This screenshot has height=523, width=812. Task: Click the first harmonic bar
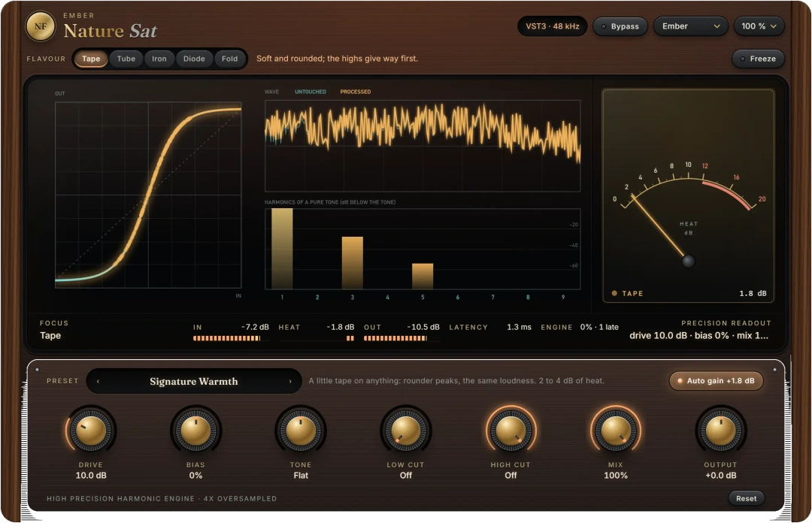[x=282, y=249]
